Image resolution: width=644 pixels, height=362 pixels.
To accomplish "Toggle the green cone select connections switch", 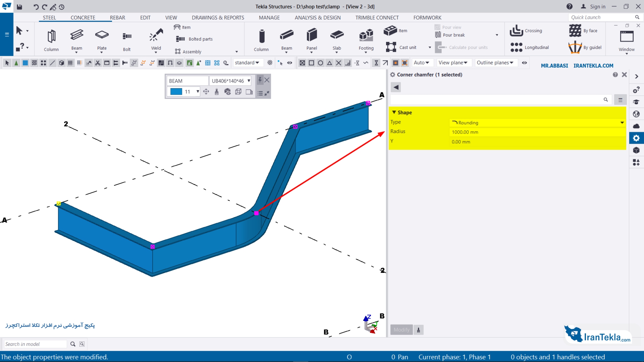I will tap(16, 63).
